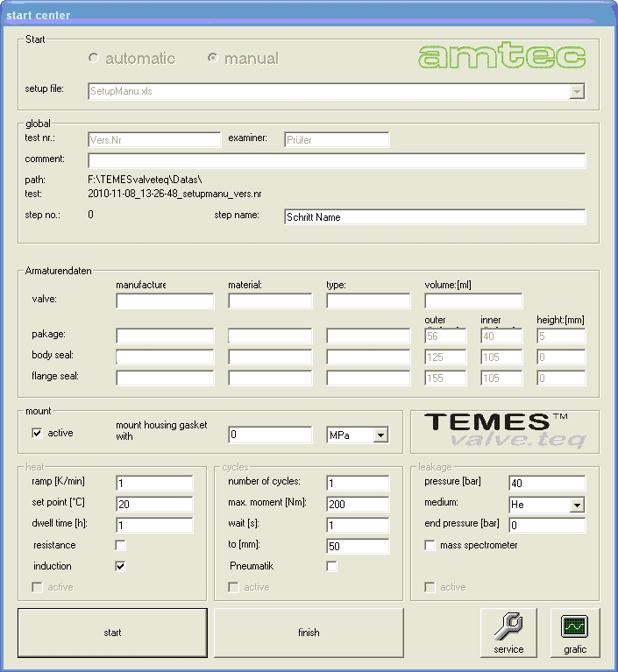Click the valve material field
The height and width of the screenshot is (672, 618).
point(270,301)
